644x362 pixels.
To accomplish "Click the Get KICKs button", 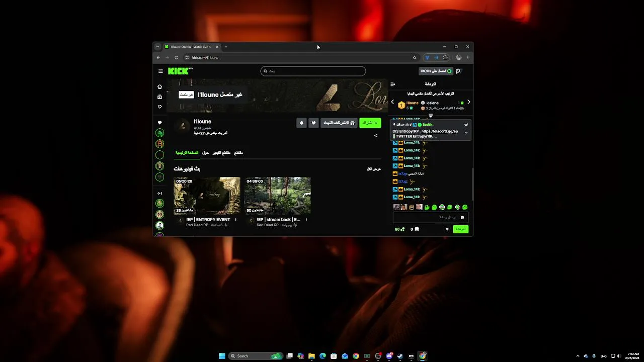I will click(x=436, y=71).
